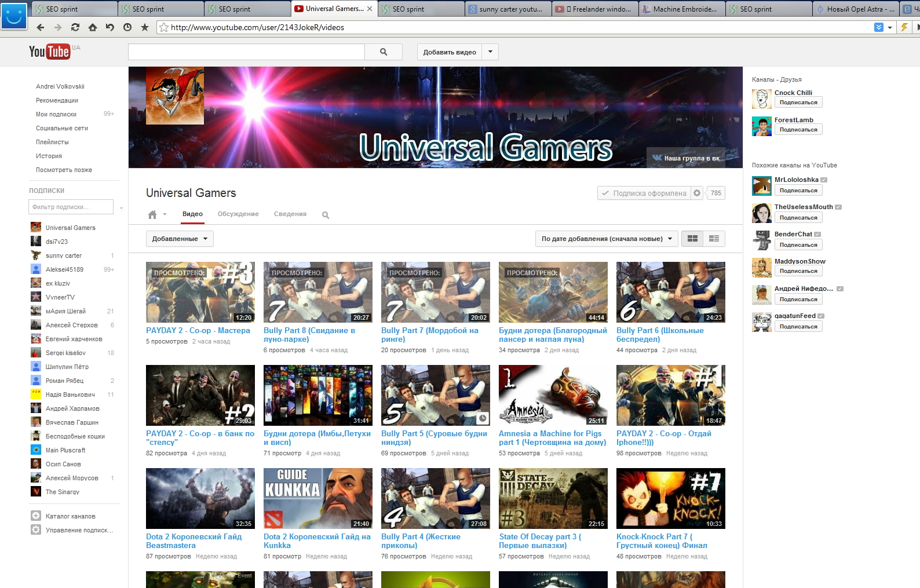This screenshot has width=920, height=588.
Task: Open MrLololoshka channel avatar
Action: coord(762,186)
